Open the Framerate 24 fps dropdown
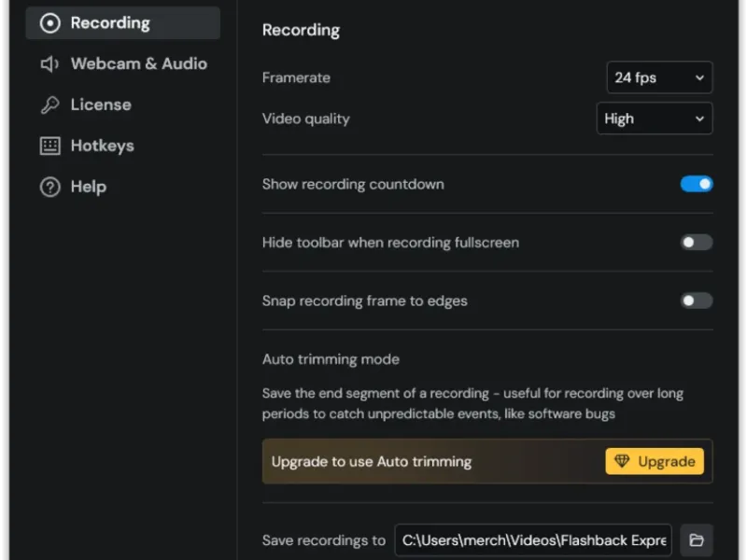The height and width of the screenshot is (560, 747). (x=659, y=77)
